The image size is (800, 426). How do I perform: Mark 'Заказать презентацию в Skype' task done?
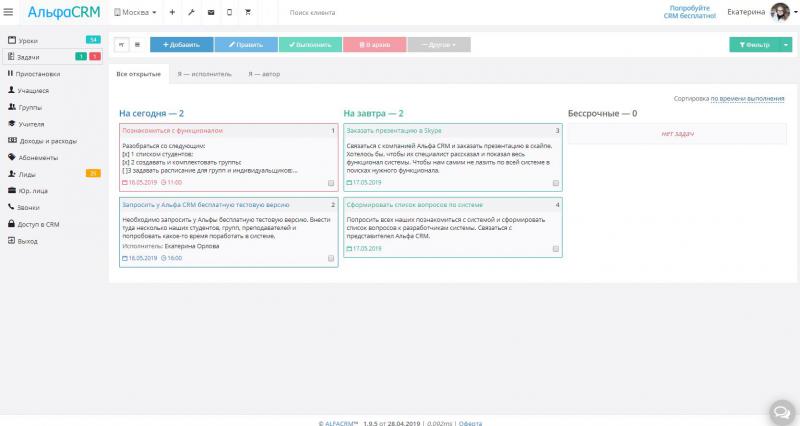point(556,183)
